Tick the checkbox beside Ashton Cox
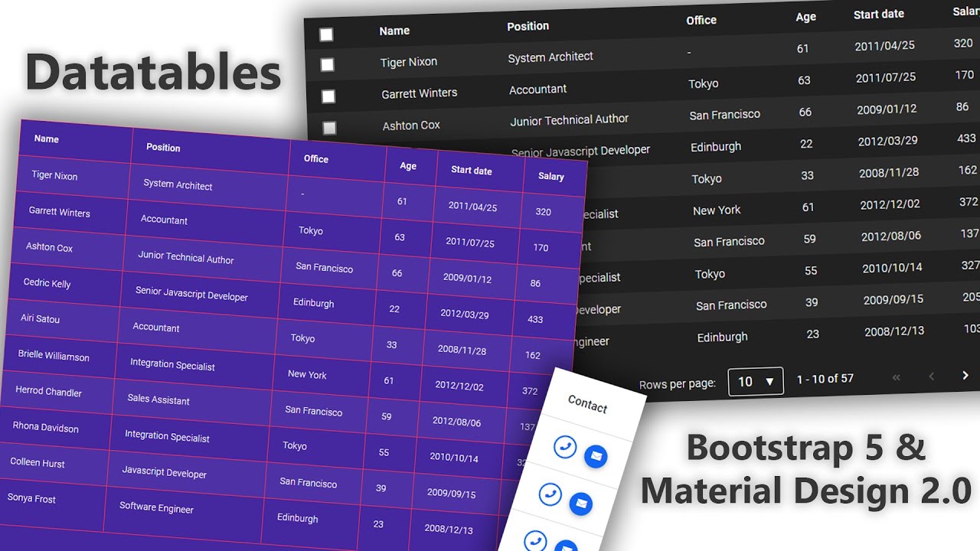980x551 pixels. pos(329,129)
